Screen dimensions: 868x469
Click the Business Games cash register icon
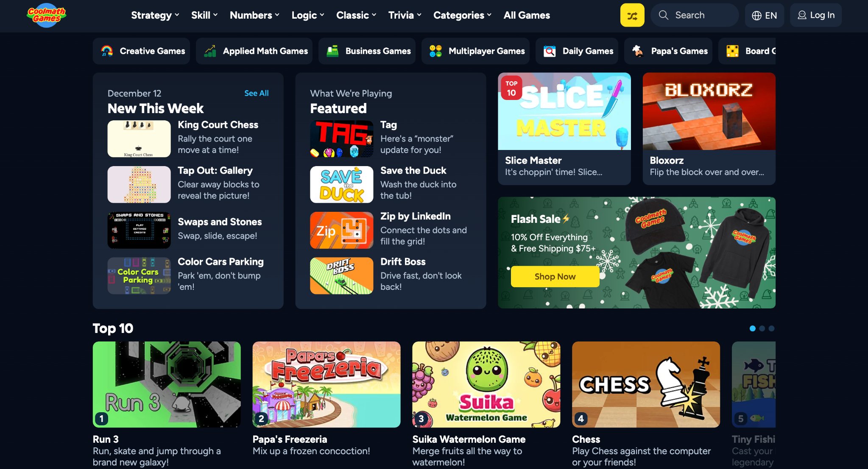pos(332,51)
